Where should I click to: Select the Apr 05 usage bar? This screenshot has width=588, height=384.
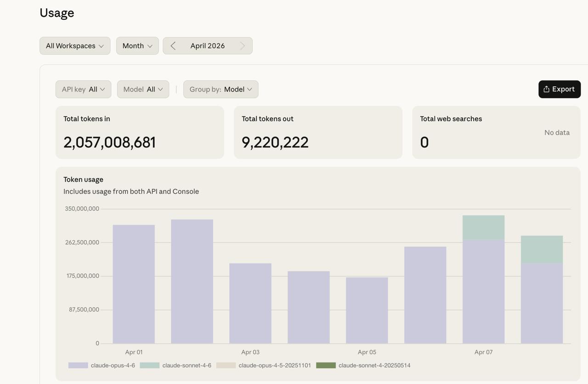pos(367,310)
